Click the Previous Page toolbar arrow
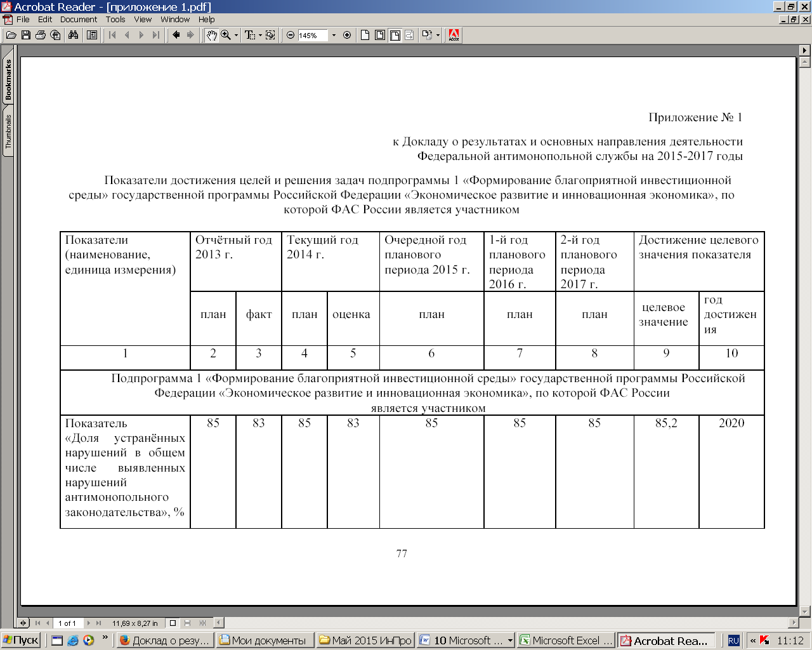Viewport: 812px width, 650px height. (127, 36)
